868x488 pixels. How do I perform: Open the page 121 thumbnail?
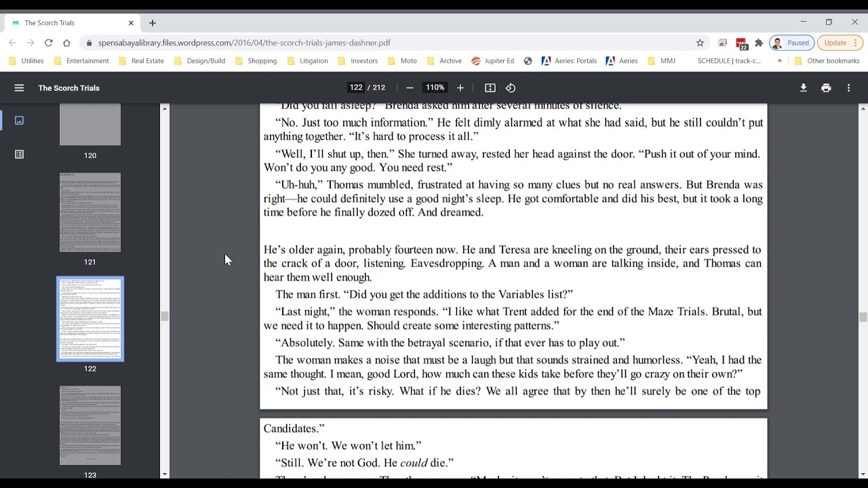click(x=90, y=212)
